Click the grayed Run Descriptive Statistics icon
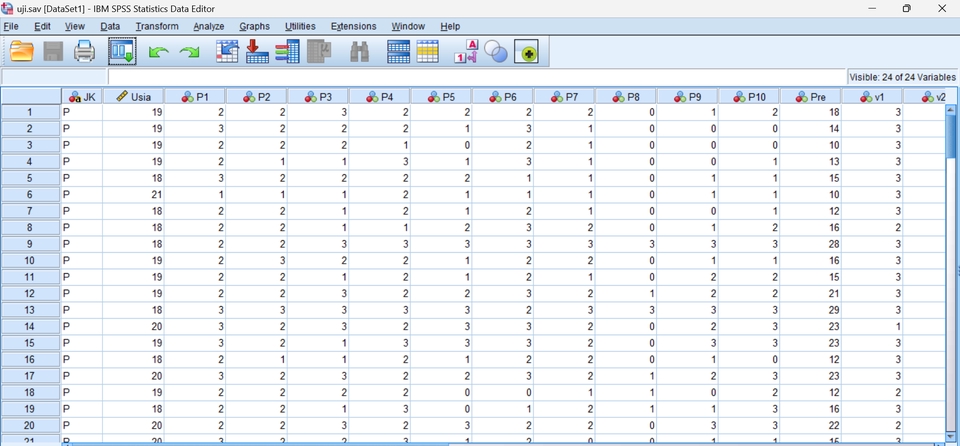The image size is (960, 446). tap(319, 51)
